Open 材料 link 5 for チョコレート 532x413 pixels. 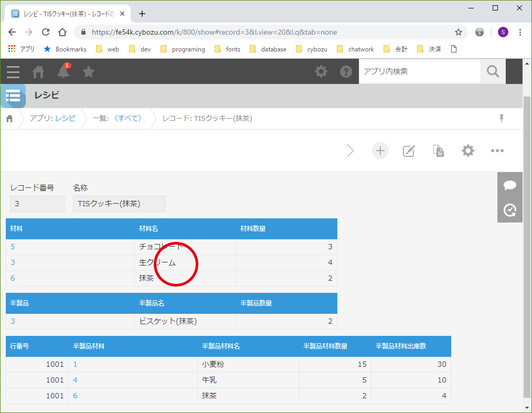tap(13, 247)
